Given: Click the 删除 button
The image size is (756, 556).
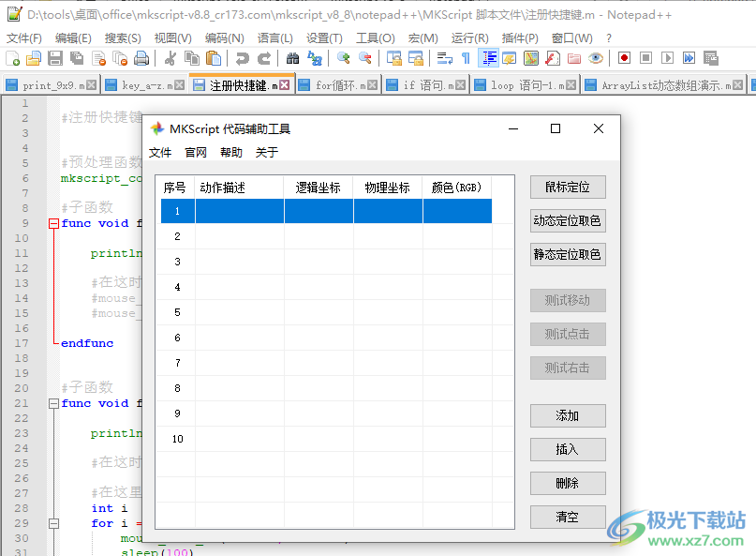Looking at the screenshot, I should (x=568, y=484).
